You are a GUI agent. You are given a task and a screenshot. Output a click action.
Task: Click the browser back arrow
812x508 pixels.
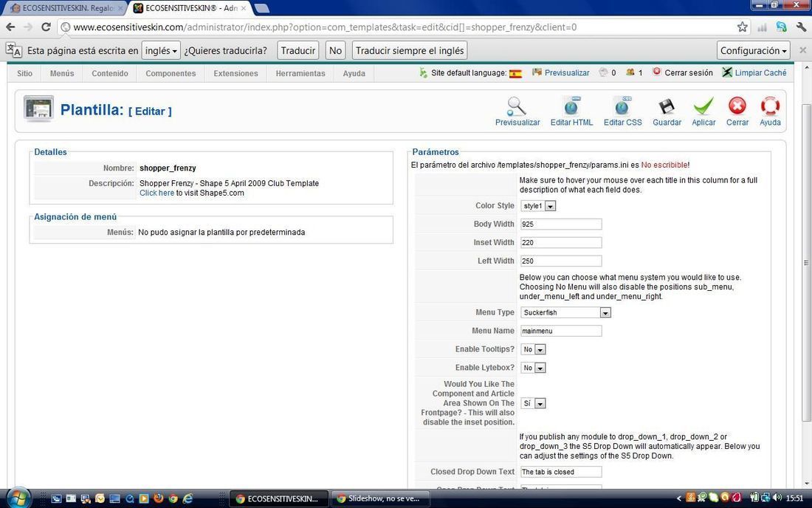10,27
